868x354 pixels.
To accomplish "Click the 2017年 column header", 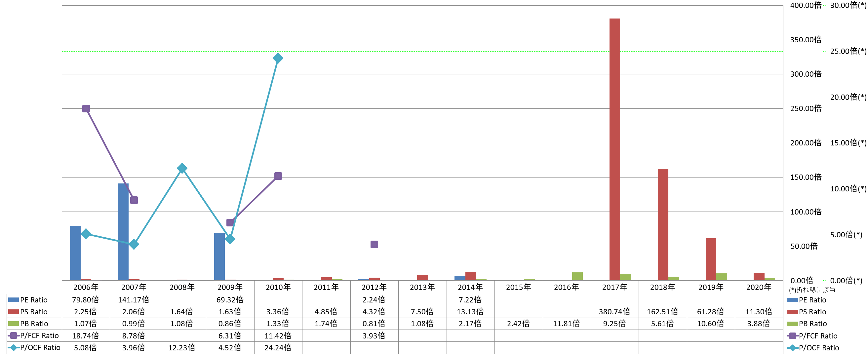I will point(614,287).
